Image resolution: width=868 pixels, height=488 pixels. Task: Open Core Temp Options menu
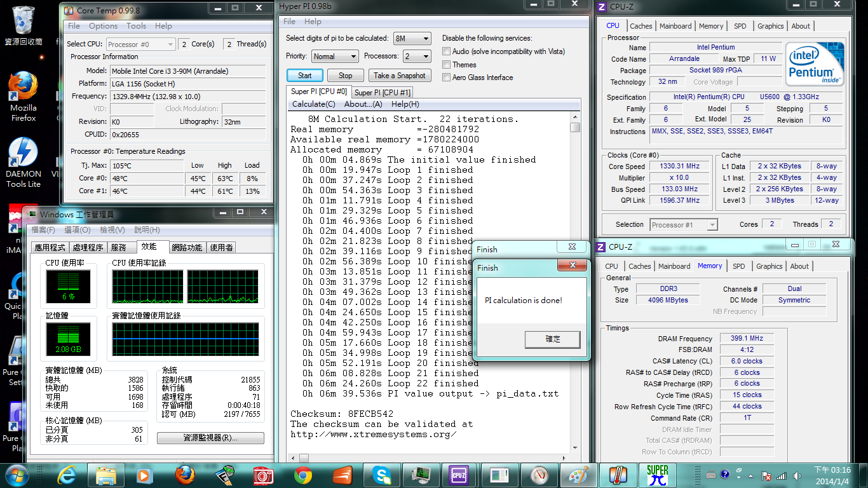[103, 26]
